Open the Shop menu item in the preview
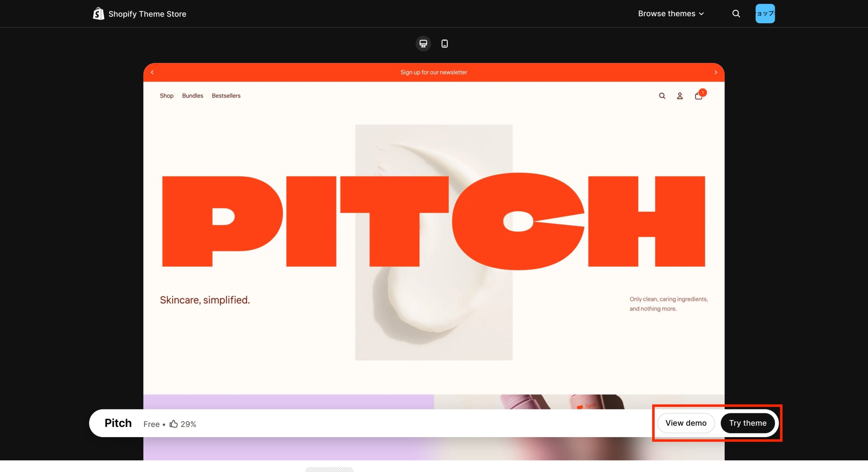Screen dimensions: 868x472 [166, 96]
